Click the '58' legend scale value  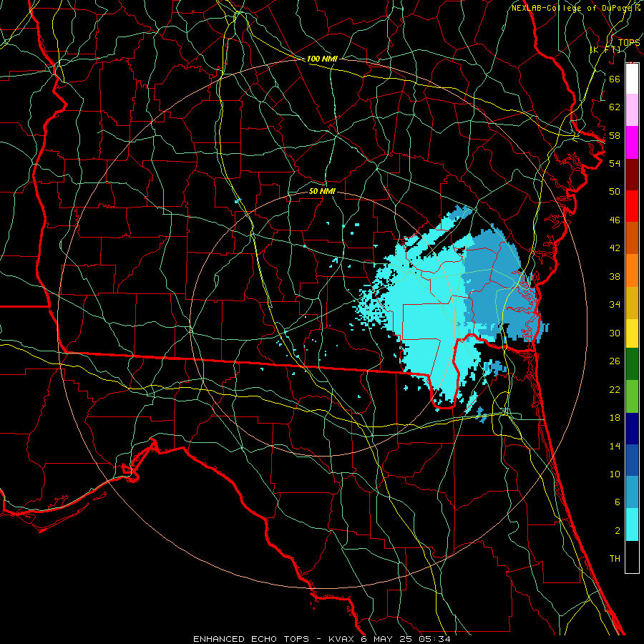(615, 135)
